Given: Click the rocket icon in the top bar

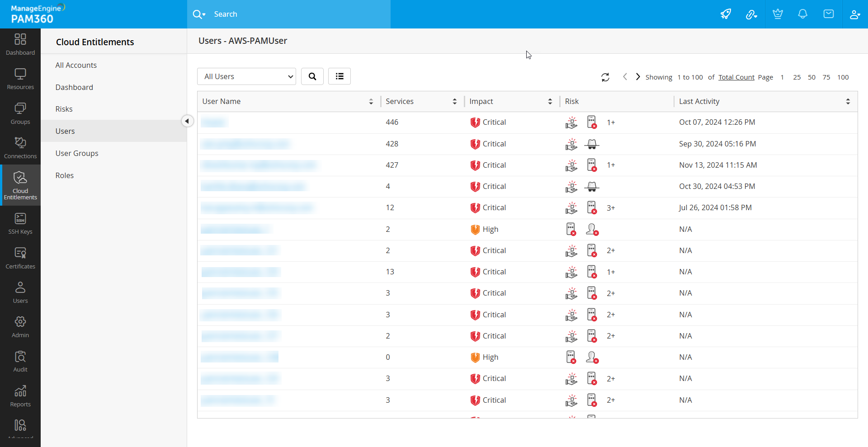Looking at the screenshot, I should pos(726,14).
